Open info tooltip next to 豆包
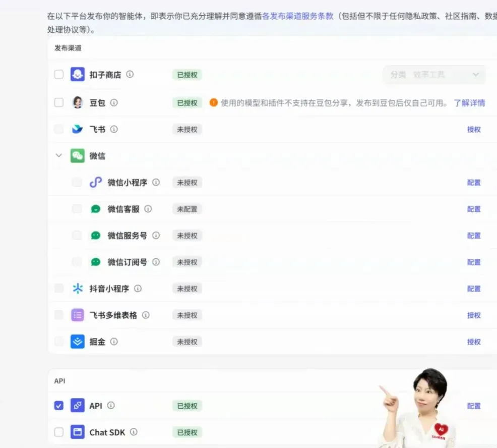This screenshot has width=497, height=448. [x=114, y=102]
